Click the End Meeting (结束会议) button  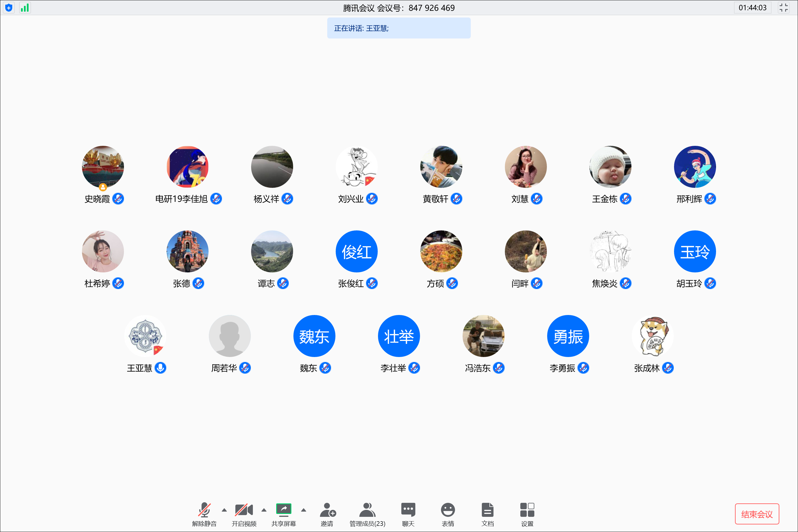(x=757, y=514)
